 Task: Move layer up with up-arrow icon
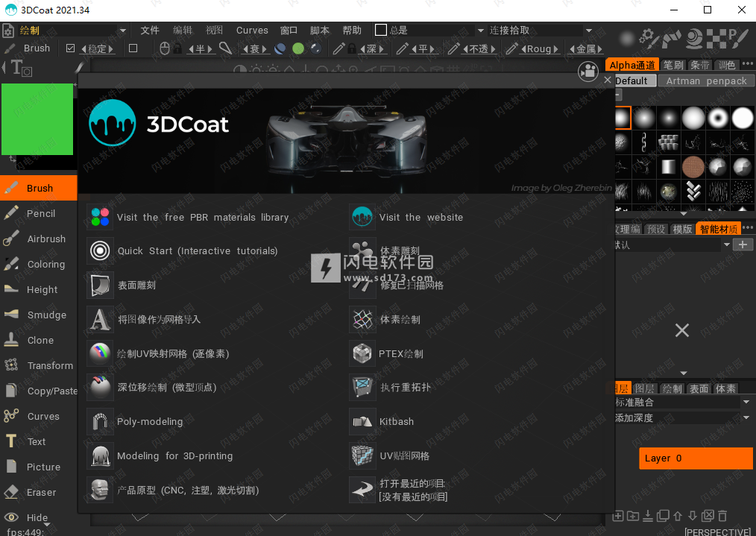click(678, 516)
